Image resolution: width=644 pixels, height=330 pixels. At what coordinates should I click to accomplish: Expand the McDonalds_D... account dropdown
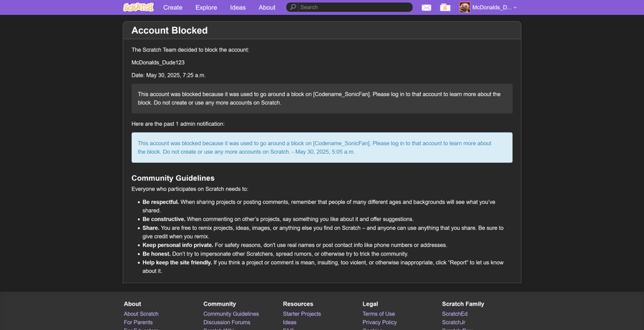[494, 7]
